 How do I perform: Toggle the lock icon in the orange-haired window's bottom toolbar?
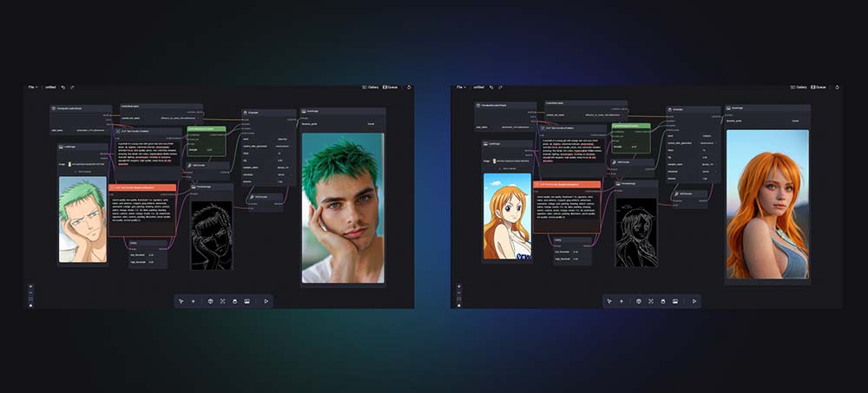(x=662, y=301)
